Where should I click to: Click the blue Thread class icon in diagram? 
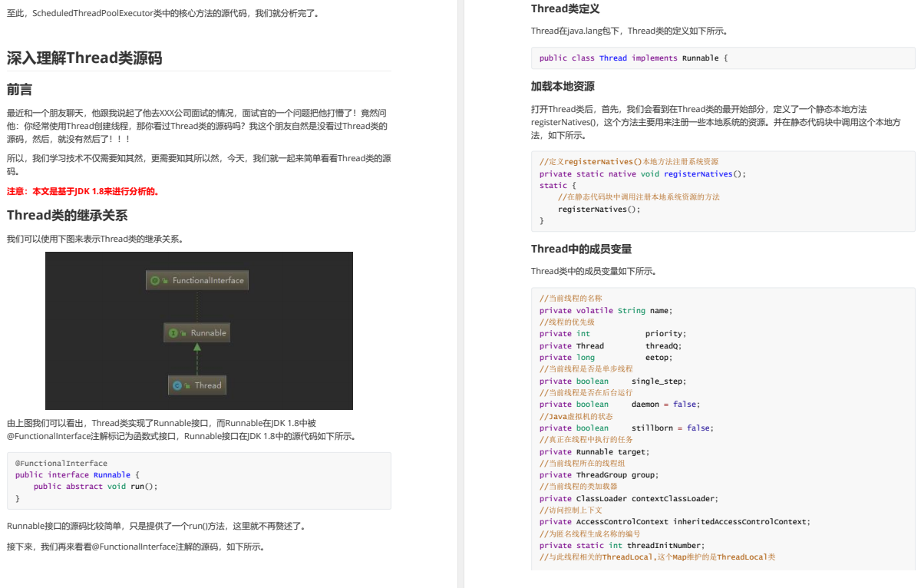pyautogui.click(x=177, y=385)
